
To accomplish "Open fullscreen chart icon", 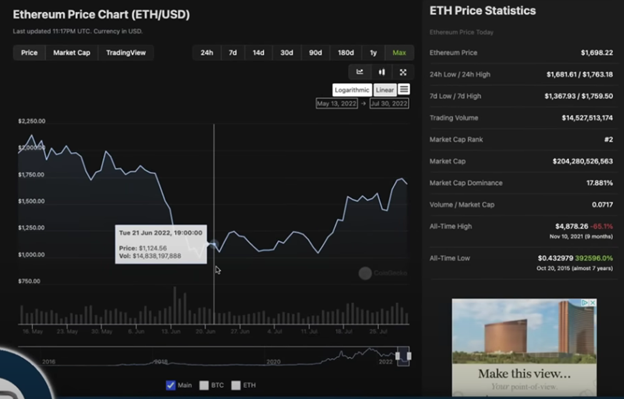I will [x=403, y=72].
